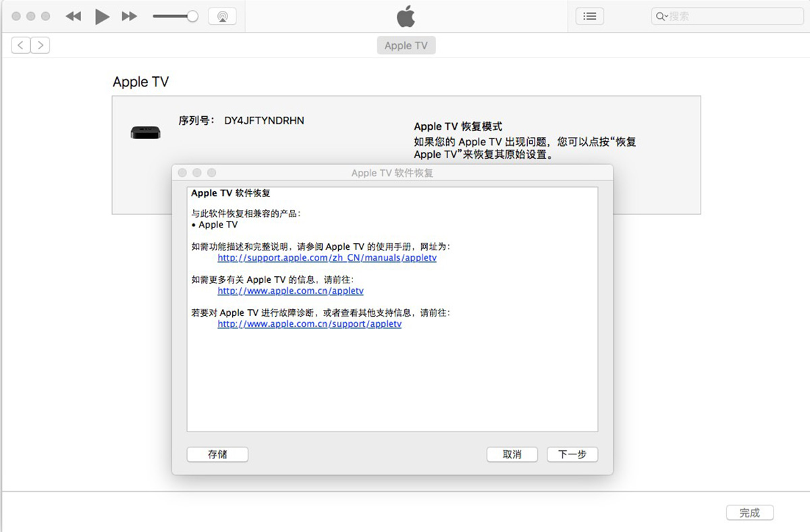Click the '• Apple TV' compatible product line
Viewport: 810px width, 532px height.
point(215,225)
